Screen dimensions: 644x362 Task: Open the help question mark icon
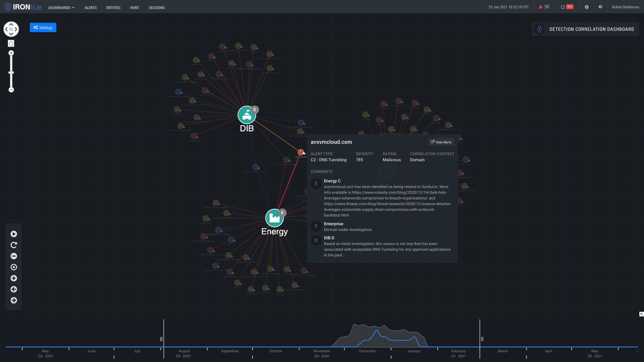(x=600, y=7)
